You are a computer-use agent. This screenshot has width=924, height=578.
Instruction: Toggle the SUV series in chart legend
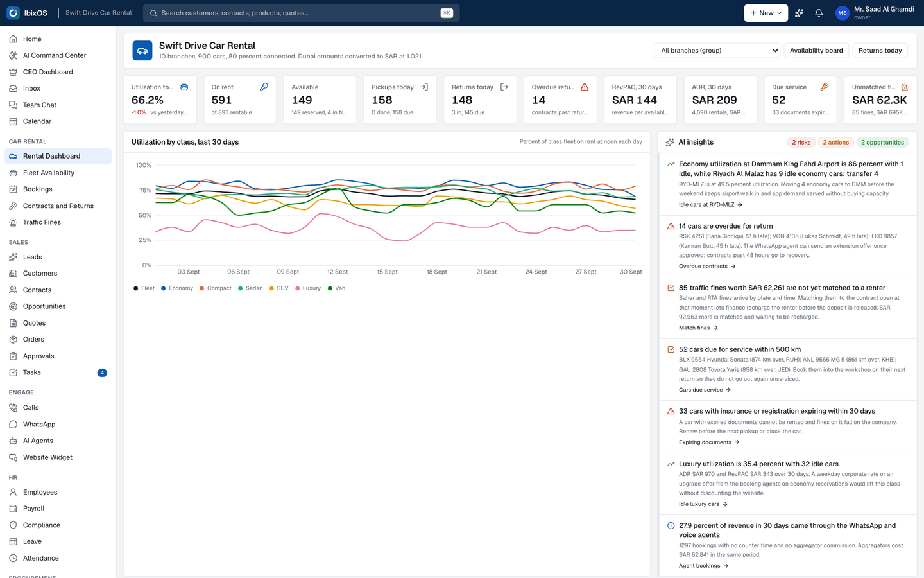pyautogui.click(x=279, y=288)
